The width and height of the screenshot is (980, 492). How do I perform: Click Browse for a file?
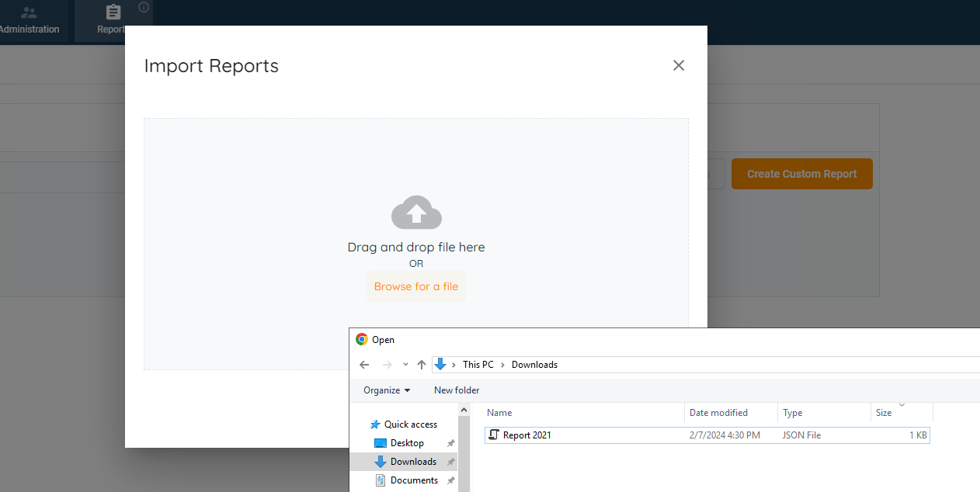tap(416, 286)
